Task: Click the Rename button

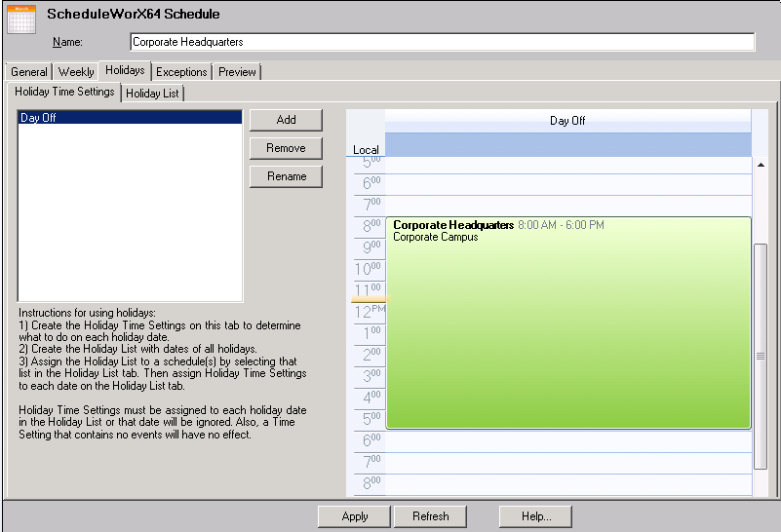Action: coord(286,176)
